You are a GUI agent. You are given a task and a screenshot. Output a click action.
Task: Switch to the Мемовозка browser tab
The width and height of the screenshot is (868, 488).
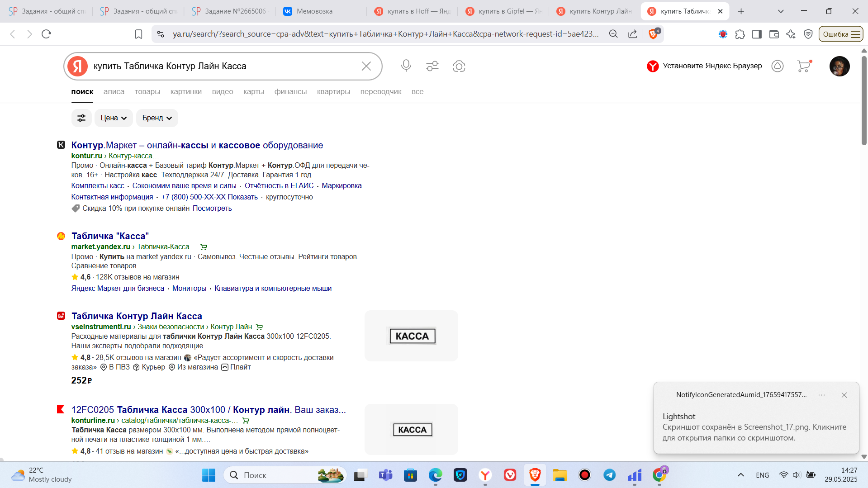coord(321,11)
